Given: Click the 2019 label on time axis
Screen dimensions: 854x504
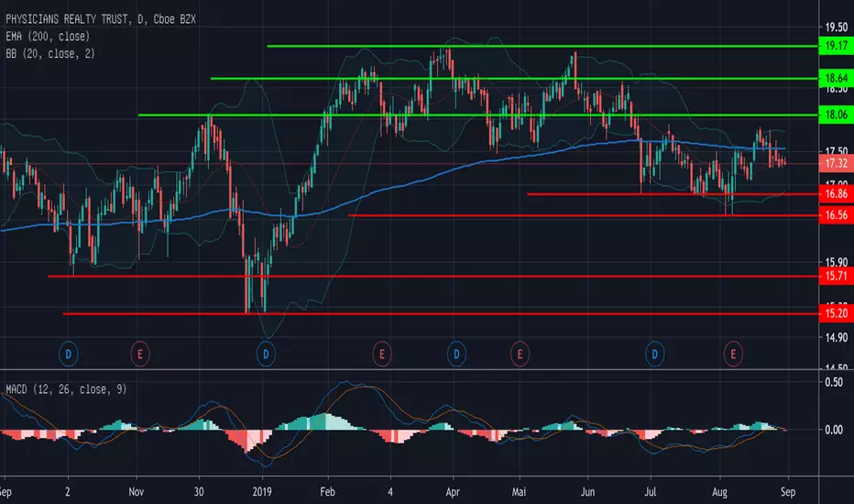Looking at the screenshot, I should (262, 492).
